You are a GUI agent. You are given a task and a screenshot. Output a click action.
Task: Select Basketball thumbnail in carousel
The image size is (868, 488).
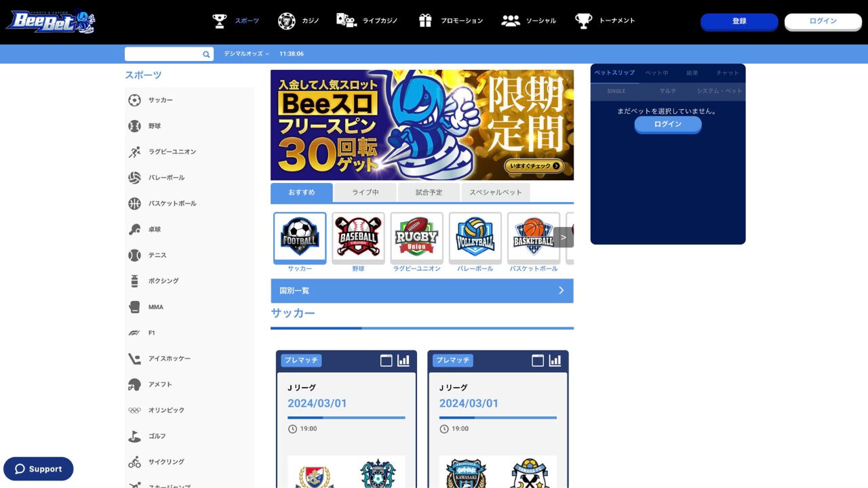(534, 238)
